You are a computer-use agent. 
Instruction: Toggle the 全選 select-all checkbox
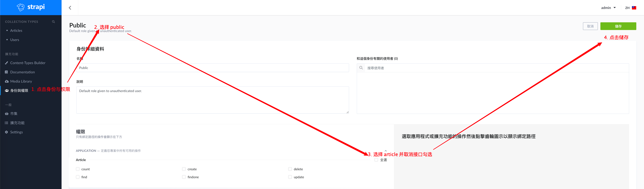click(x=376, y=160)
